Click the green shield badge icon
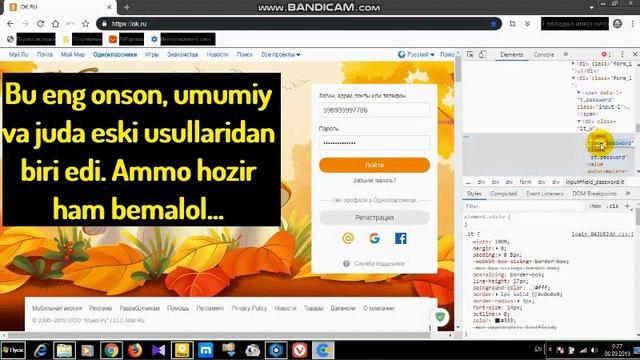This screenshot has height=360, width=640. [x=440, y=316]
